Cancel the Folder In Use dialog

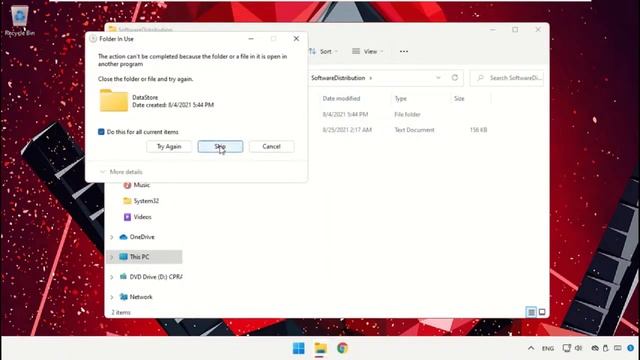click(271, 147)
